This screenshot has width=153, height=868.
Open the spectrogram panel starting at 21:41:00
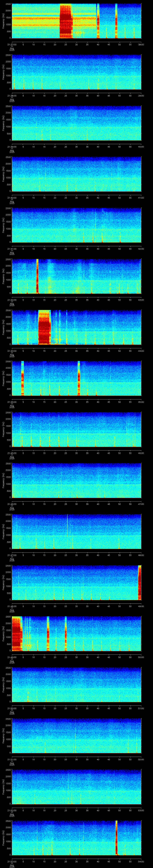(x=76, y=225)
